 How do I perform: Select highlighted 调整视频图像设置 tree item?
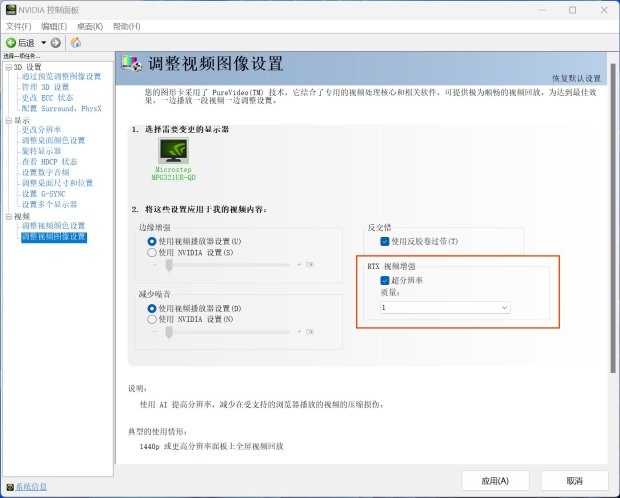click(54, 237)
